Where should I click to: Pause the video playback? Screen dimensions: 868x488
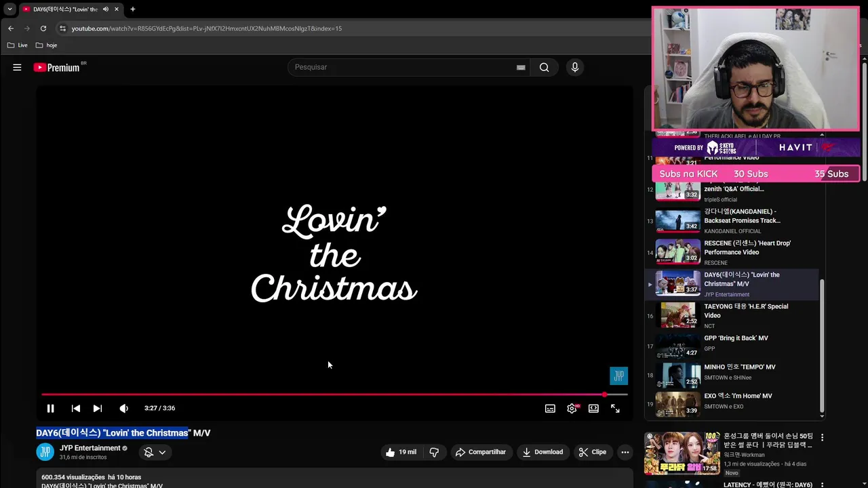click(50, 408)
